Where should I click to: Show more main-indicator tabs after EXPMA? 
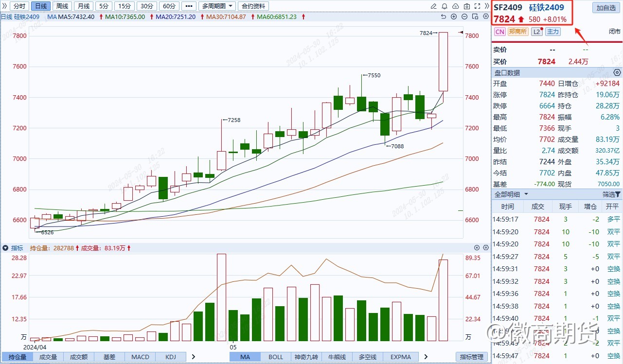(x=426, y=357)
